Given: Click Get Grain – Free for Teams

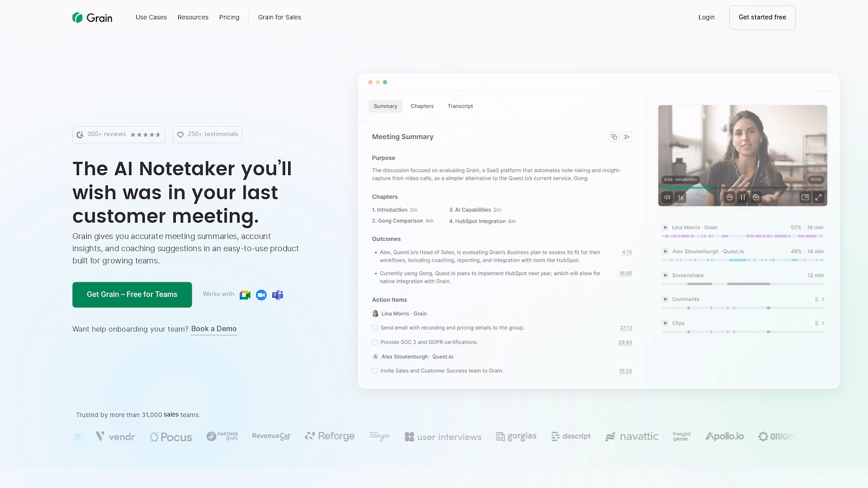Looking at the screenshot, I should coord(132,295).
